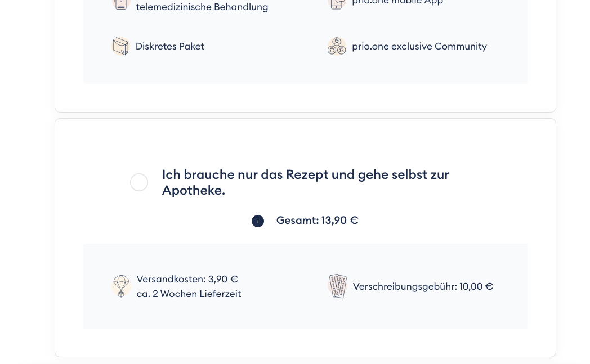
Task: Click the 'prio.one mobile App' label
Action: click(397, 2)
